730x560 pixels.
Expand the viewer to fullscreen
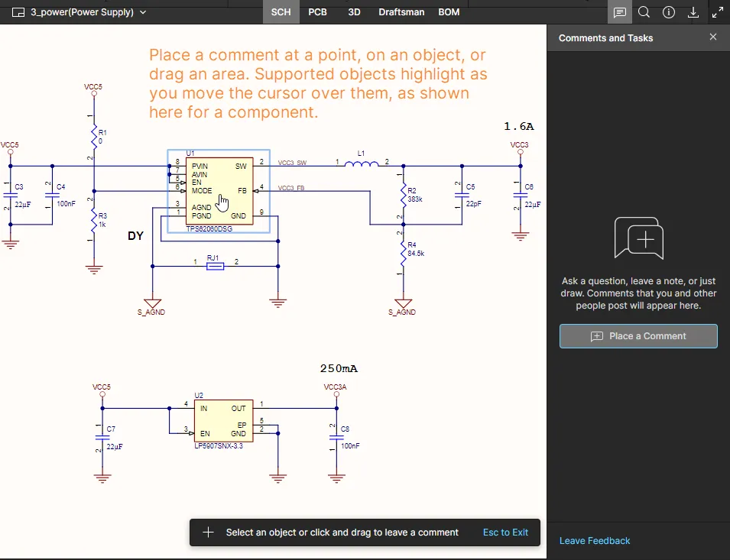click(718, 12)
